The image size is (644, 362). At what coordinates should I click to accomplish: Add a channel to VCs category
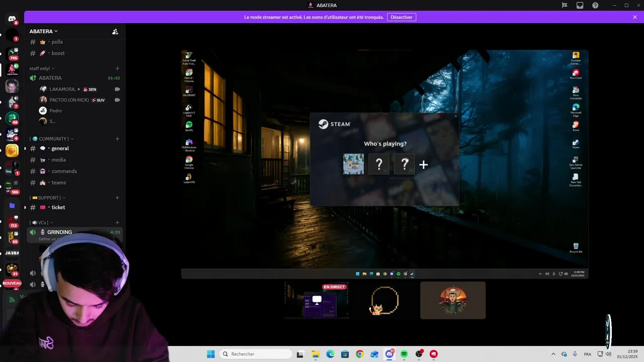(117, 222)
